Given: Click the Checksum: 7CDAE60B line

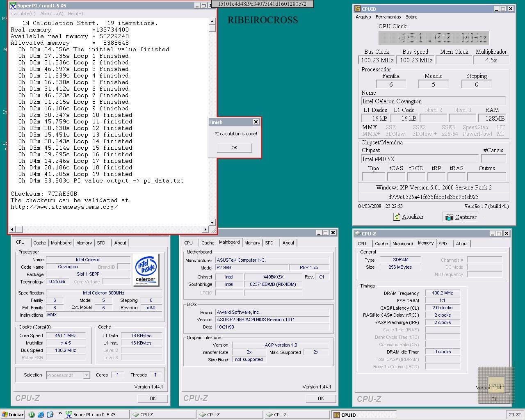Looking at the screenshot, I should coord(44,194).
